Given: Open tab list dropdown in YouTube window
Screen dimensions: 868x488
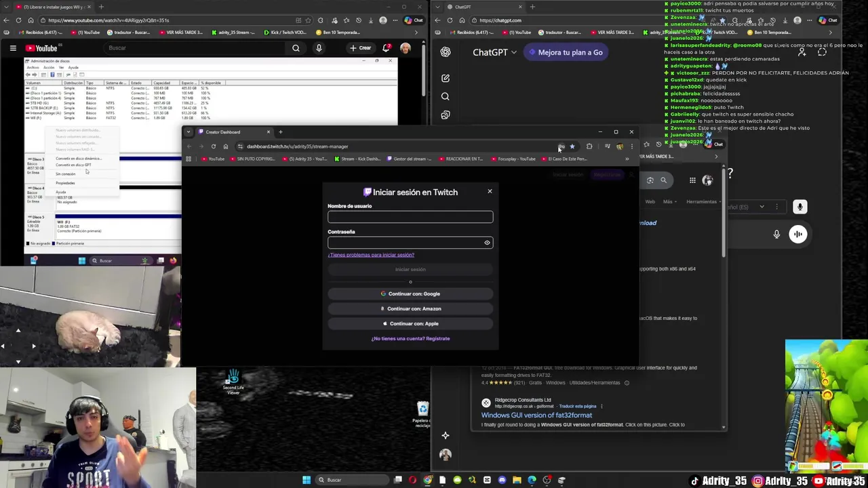Looking at the screenshot, I should coord(7,7).
